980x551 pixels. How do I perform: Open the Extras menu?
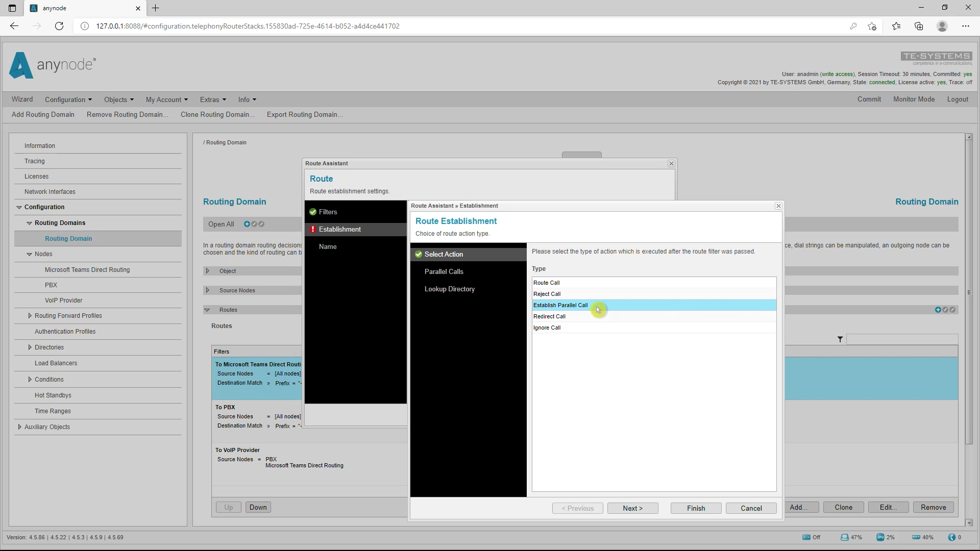213,99
